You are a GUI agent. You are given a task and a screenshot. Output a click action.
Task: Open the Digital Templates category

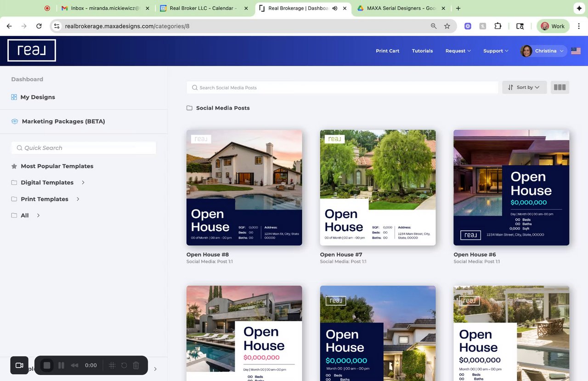[47, 182]
